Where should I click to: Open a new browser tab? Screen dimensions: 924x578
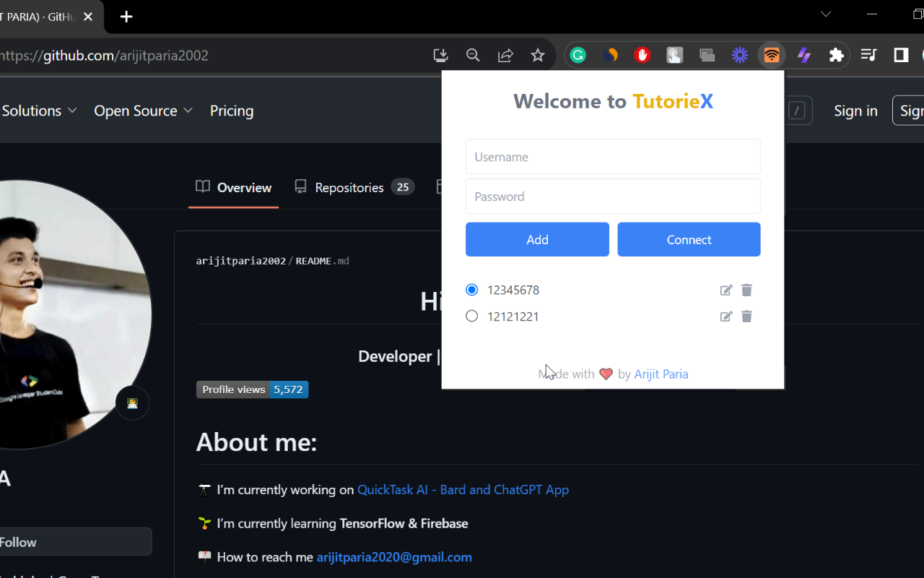point(126,17)
